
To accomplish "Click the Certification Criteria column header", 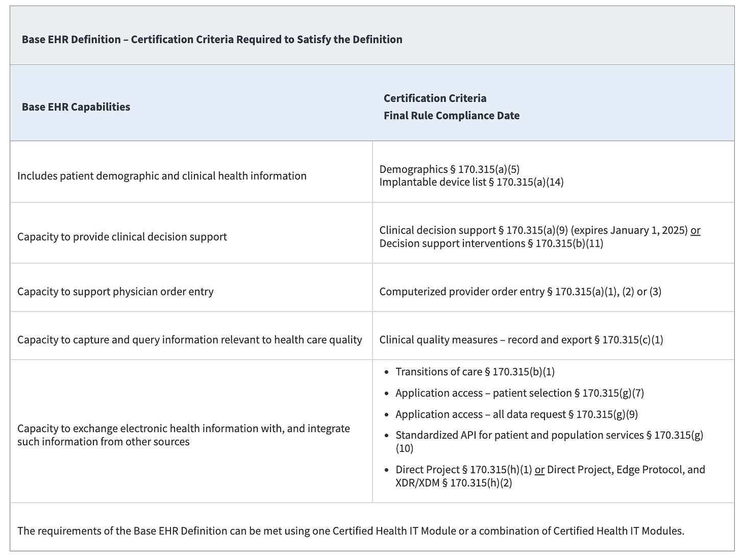I will click(434, 98).
